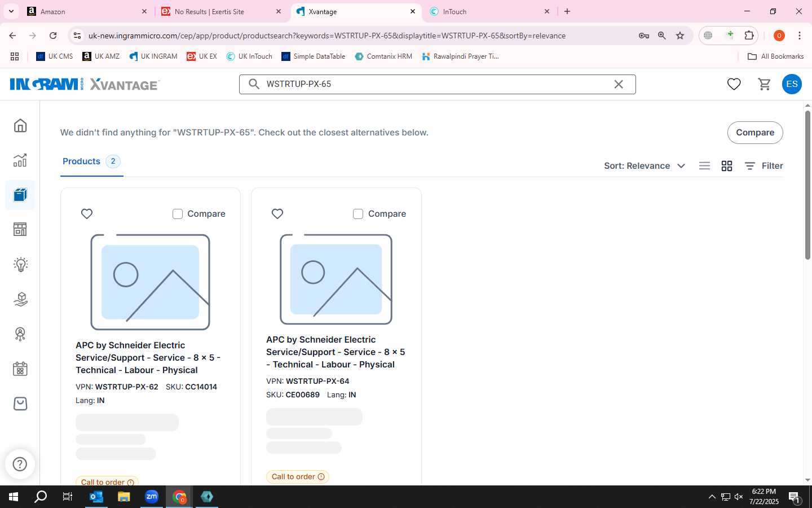Open WSTRTUP-PX-64 product image thumbnail
The image size is (812, 508).
click(x=336, y=279)
